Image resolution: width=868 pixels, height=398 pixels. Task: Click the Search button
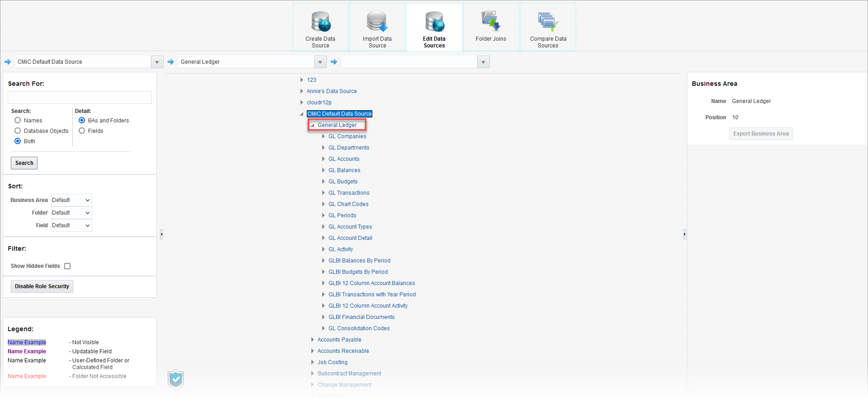click(x=24, y=163)
